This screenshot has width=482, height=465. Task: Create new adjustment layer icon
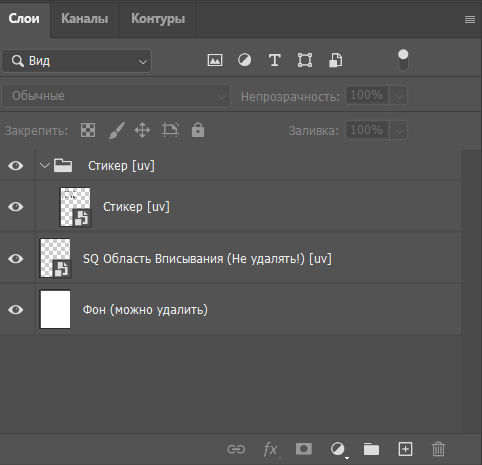tap(338, 449)
